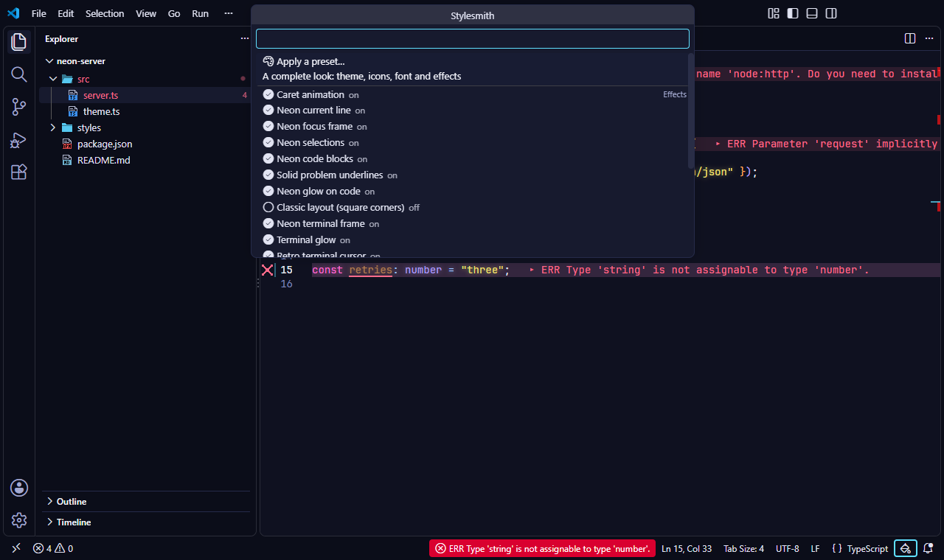The height and width of the screenshot is (560, 944).
Task: Open Customize Layout icon in title bar
Action: tap(774, 13)
